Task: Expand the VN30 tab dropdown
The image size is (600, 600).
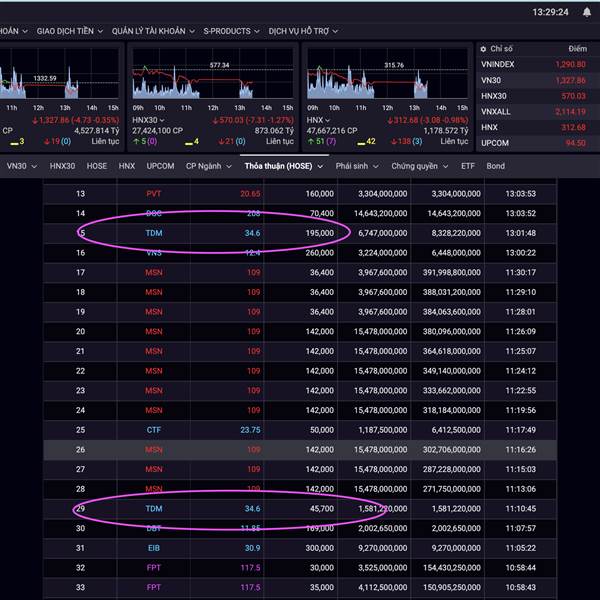Action: point(22,166)
